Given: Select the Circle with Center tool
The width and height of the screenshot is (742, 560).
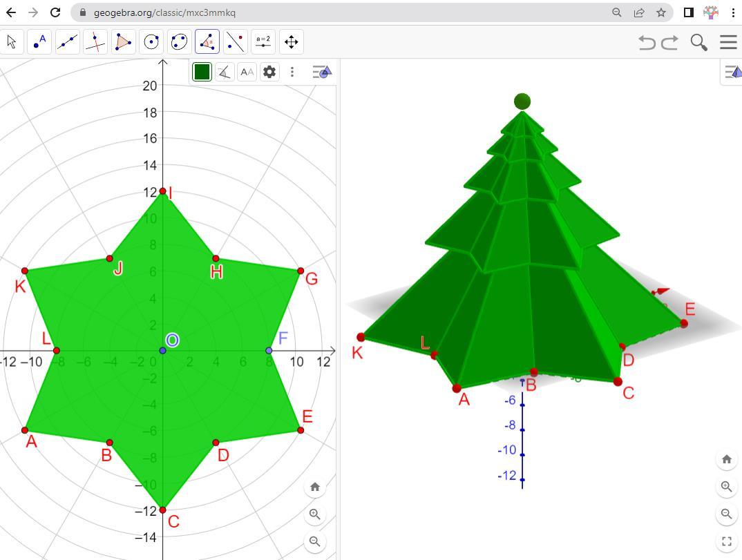Looking at the screenshot, I should pyautogui.click(x=151, y=42).
